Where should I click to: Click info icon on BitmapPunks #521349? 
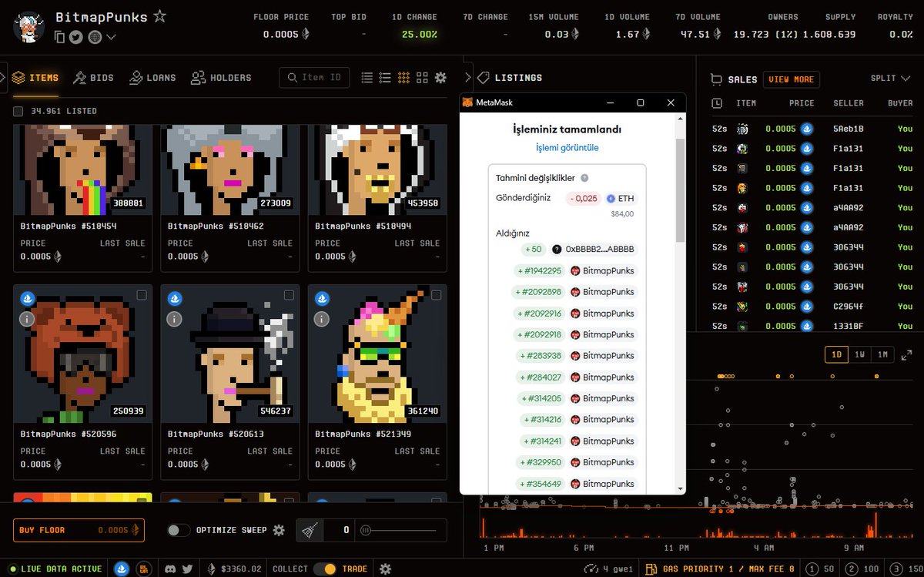[321, 319]
